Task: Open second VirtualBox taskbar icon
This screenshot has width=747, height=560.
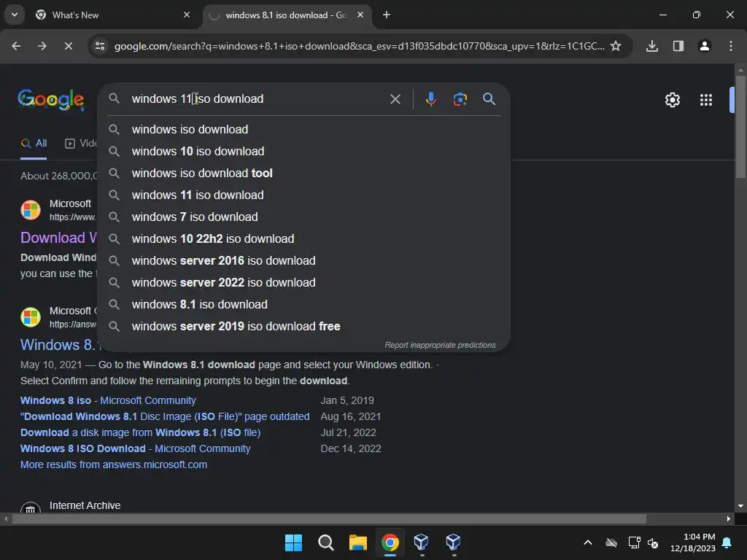Action: point(454,542)
